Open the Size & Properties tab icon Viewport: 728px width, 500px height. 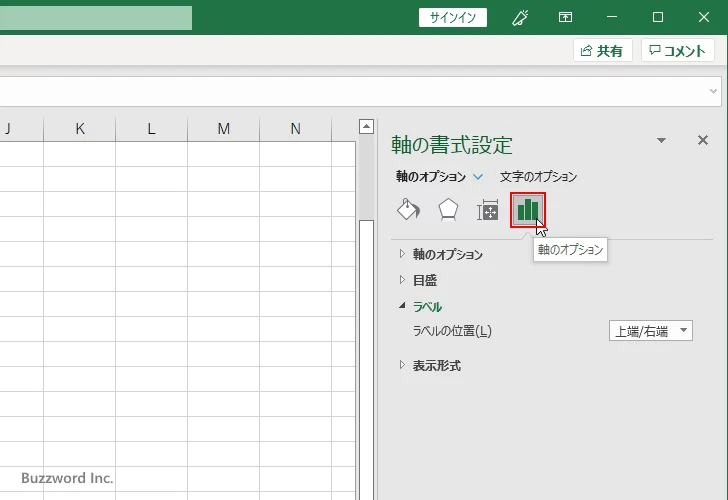click(488, 210)
